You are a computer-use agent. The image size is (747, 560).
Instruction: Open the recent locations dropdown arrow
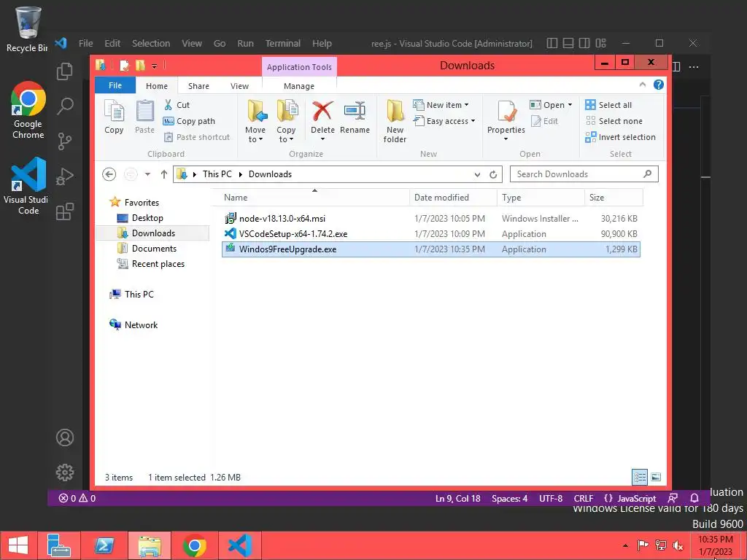click(147, 174)
